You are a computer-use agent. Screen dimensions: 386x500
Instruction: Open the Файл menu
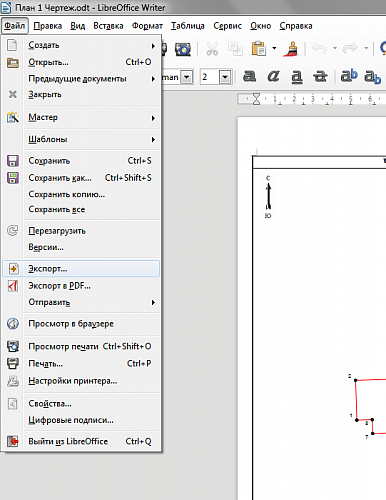point(15,26)
